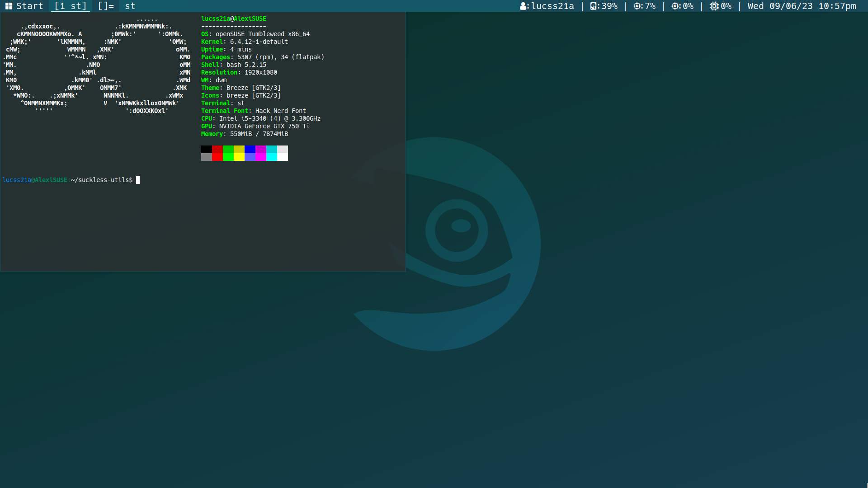Open the Start label in the bar

coord(29,6)
